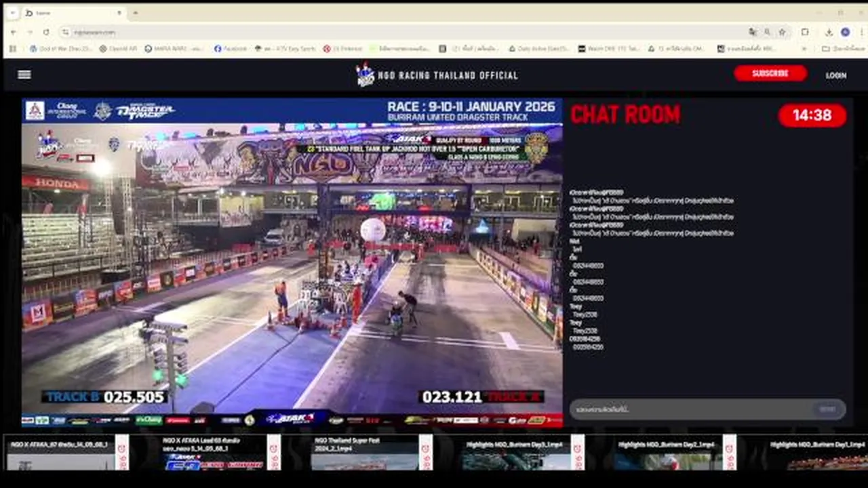Focus the browser address bar
The image size is (868, 488).
coord(407,32)
